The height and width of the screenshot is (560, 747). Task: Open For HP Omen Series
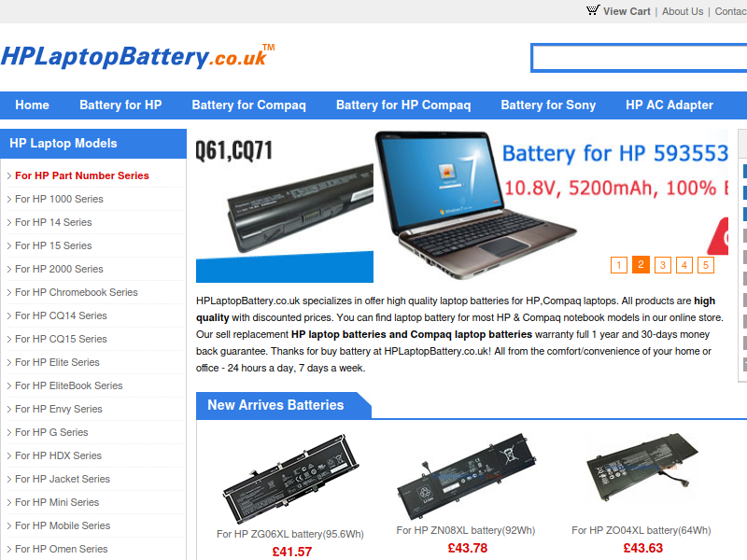tap(62, 549)
